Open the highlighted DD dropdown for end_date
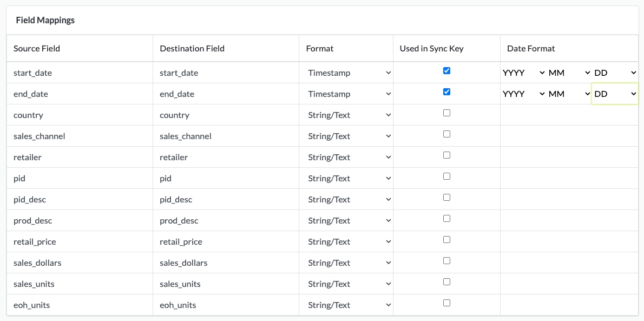 [615, 94]
